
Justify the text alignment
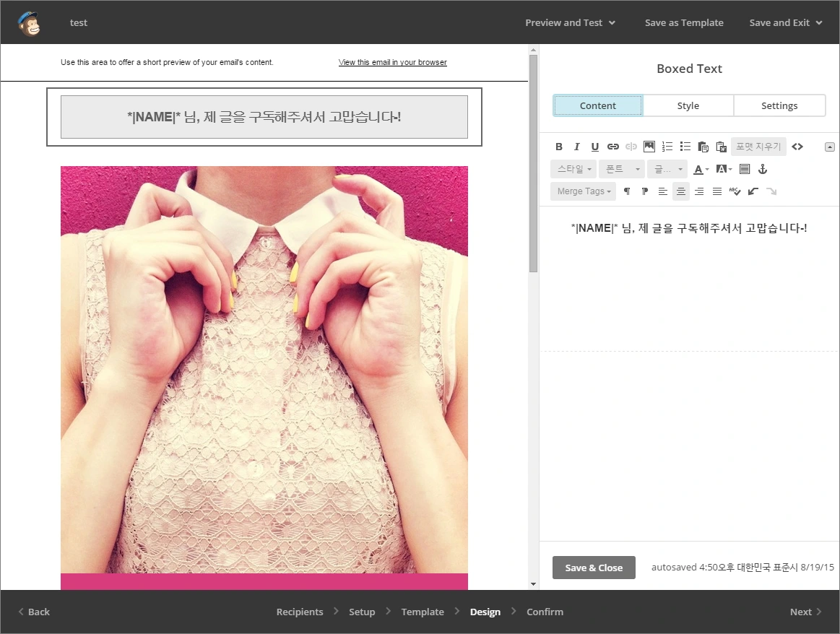tap(716, 191)
